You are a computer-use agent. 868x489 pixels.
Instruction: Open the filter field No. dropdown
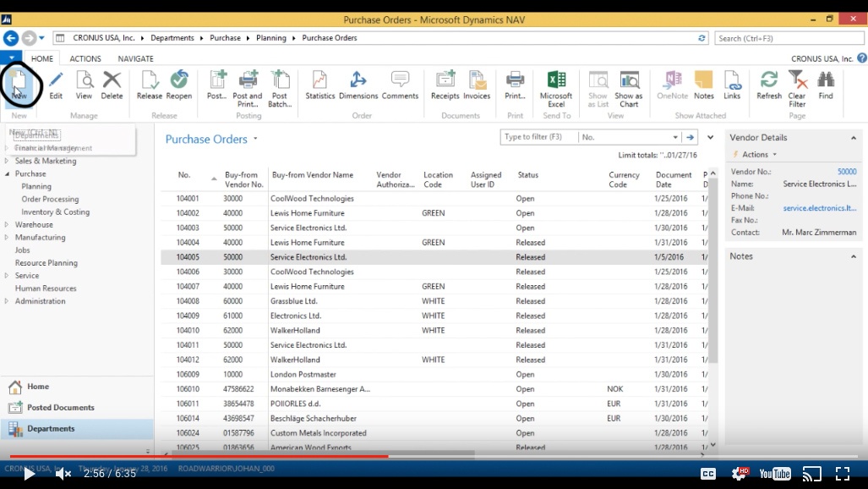coord(674,137)
